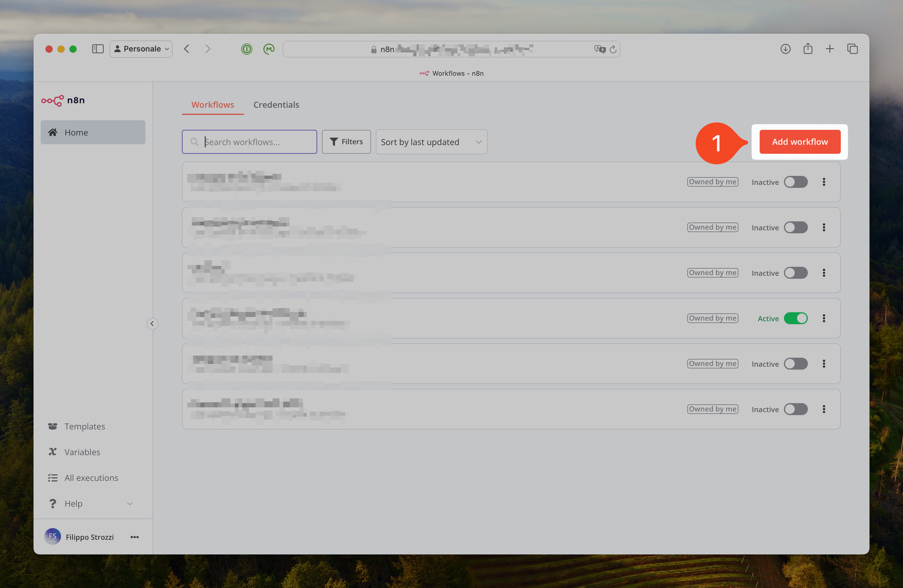Viewport: 903px width, 588px height.
Task: Collapse the sidebar with arrow button
Action: coord(152,324)
